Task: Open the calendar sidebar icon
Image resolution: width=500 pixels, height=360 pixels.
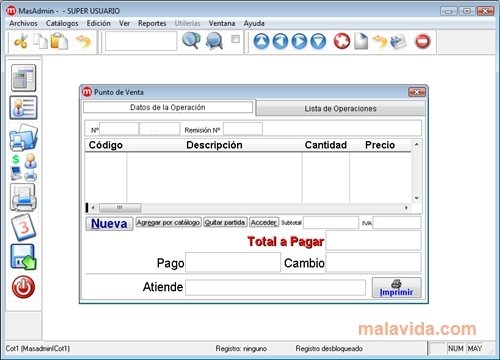Action: click(x=23, y=227)
